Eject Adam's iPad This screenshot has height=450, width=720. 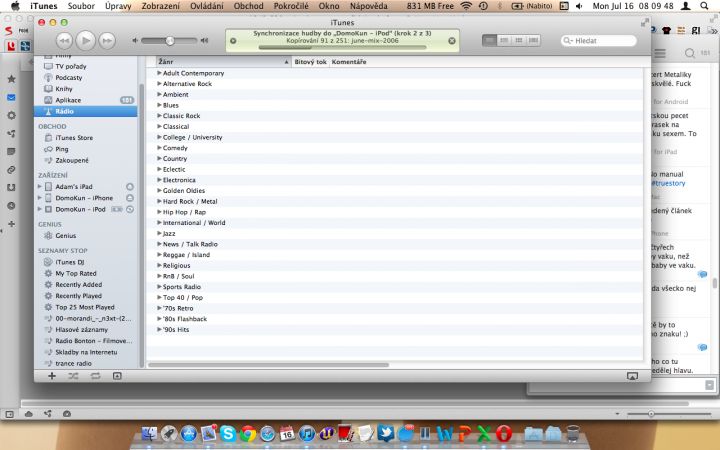point(130,186)
